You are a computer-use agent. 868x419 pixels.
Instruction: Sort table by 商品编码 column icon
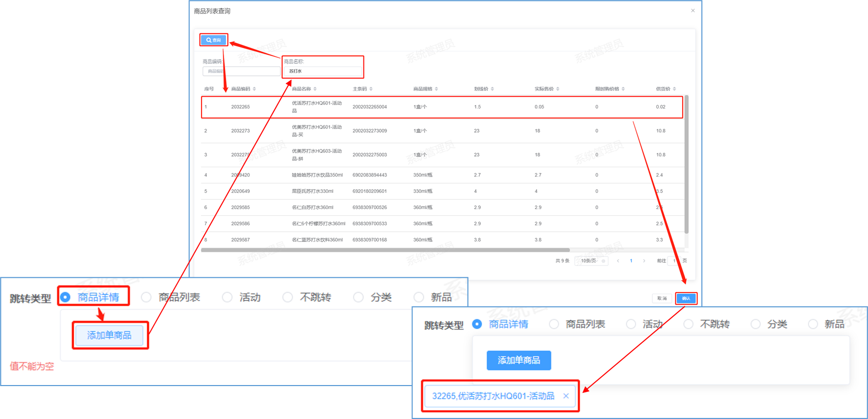coord(254,89)
